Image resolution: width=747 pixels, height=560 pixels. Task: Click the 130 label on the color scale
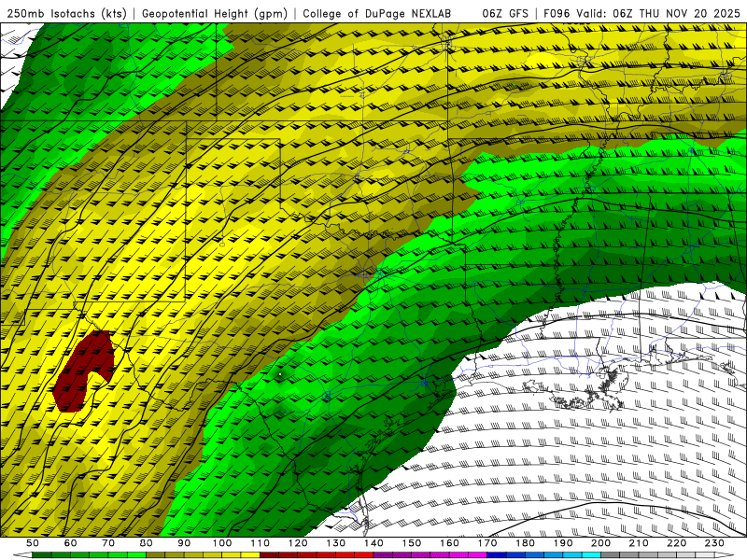[336, 543]
